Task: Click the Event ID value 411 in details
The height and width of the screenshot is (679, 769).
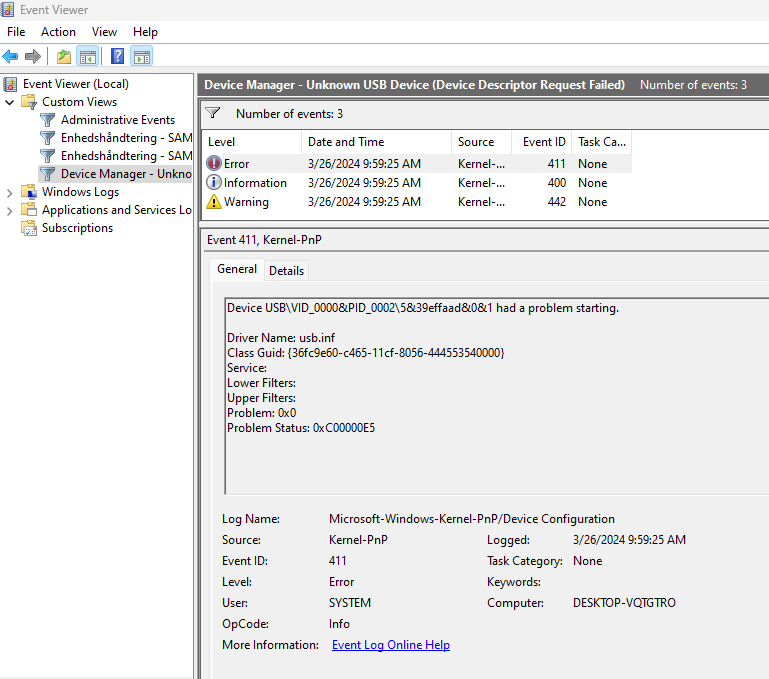Action: [337, 561]
